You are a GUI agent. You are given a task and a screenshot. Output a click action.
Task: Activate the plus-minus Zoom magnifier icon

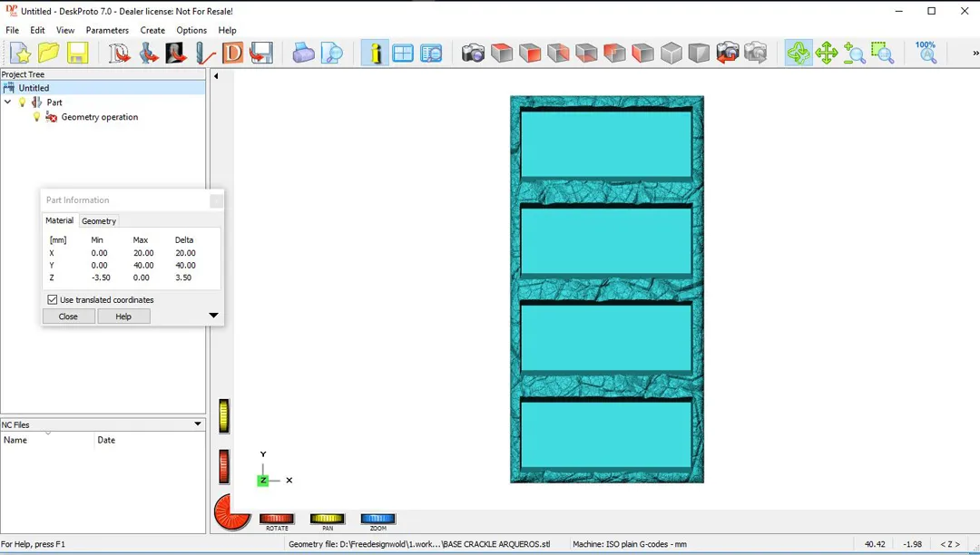click(x=855, y=54)
